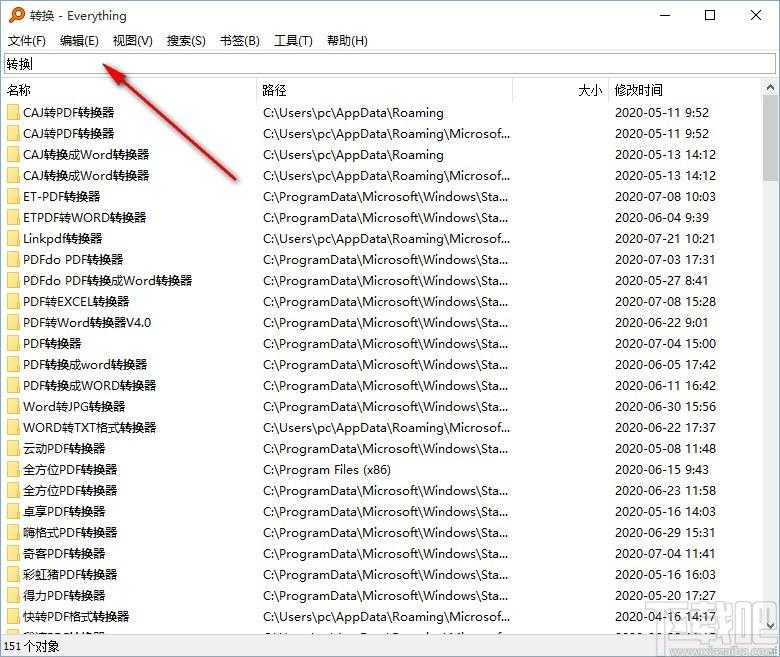Click the scrollbar up arrow
The height and width of the screenshot is (657, 780).
[770, 88]
